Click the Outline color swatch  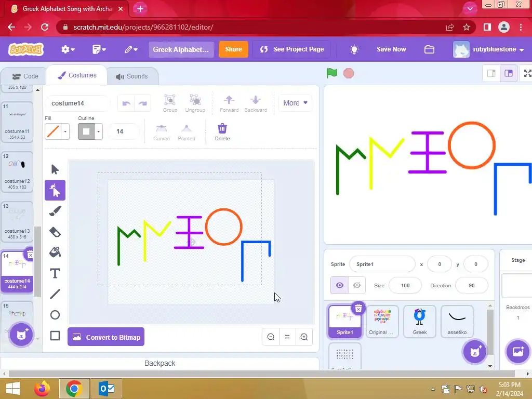[86, 131]
